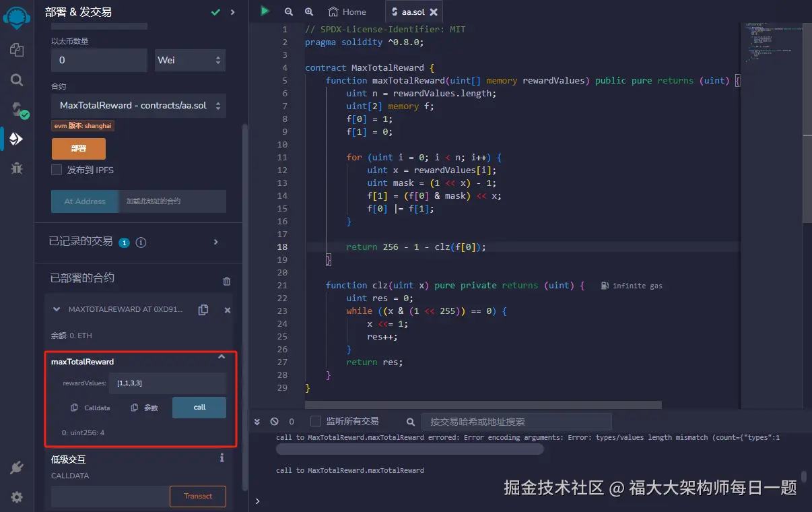Clear the terminal console
Screen dimensions: 812x512
point(274,422)
